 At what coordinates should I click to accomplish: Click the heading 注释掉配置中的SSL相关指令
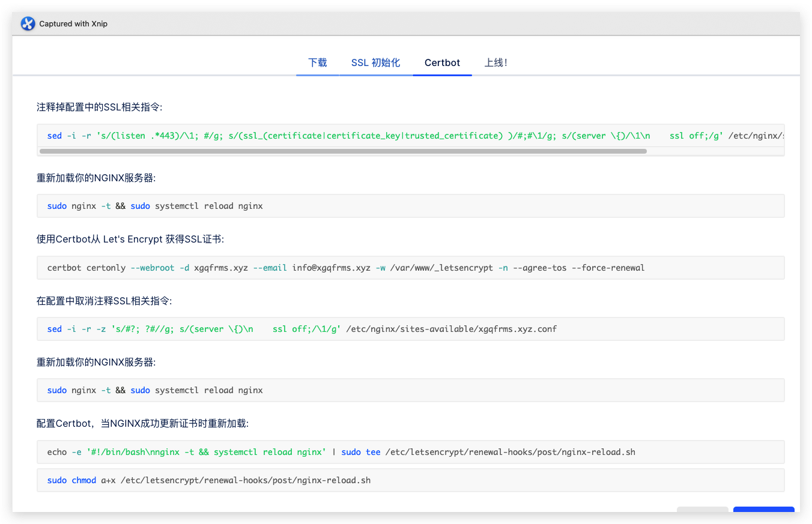click(100, 107)
